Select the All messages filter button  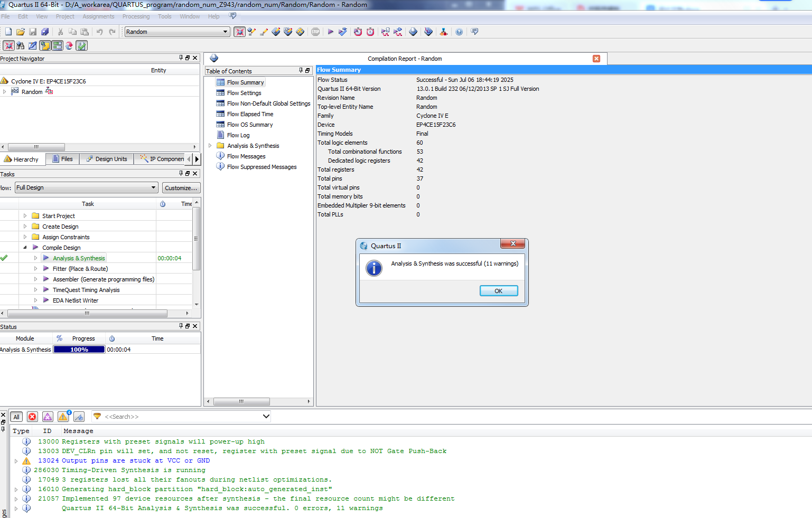tap(16, 417)
